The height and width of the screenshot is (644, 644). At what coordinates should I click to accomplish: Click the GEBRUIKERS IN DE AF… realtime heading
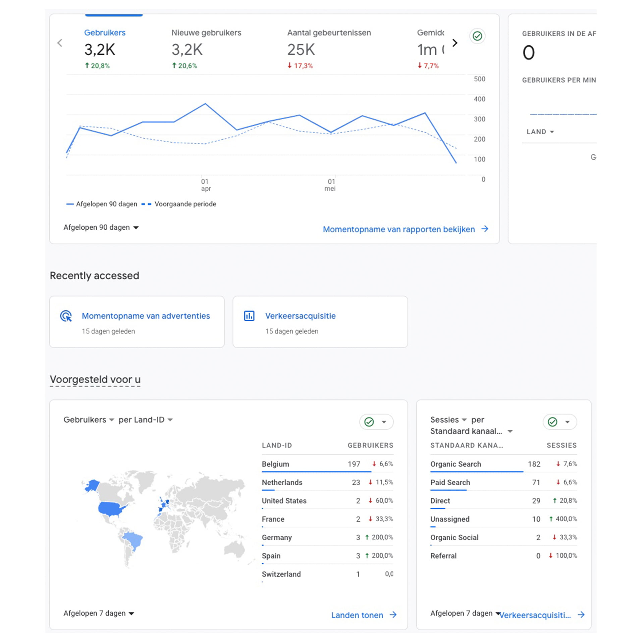coord(559,34)
